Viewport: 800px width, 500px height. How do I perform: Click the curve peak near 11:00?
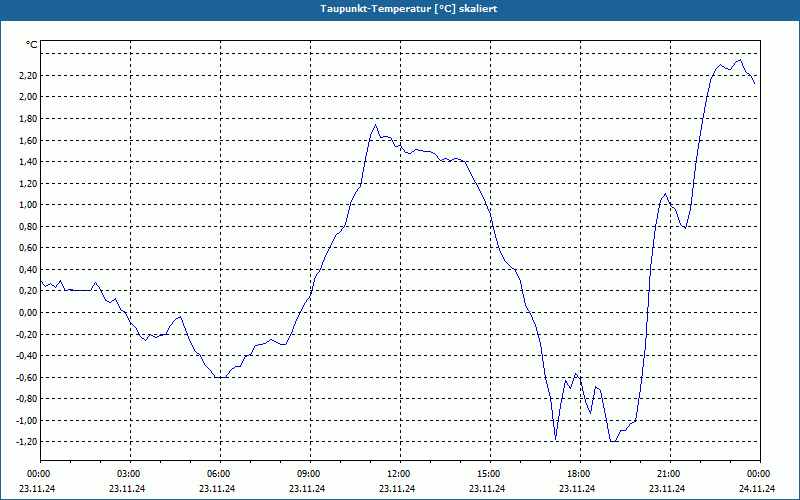tap(376, 124)
